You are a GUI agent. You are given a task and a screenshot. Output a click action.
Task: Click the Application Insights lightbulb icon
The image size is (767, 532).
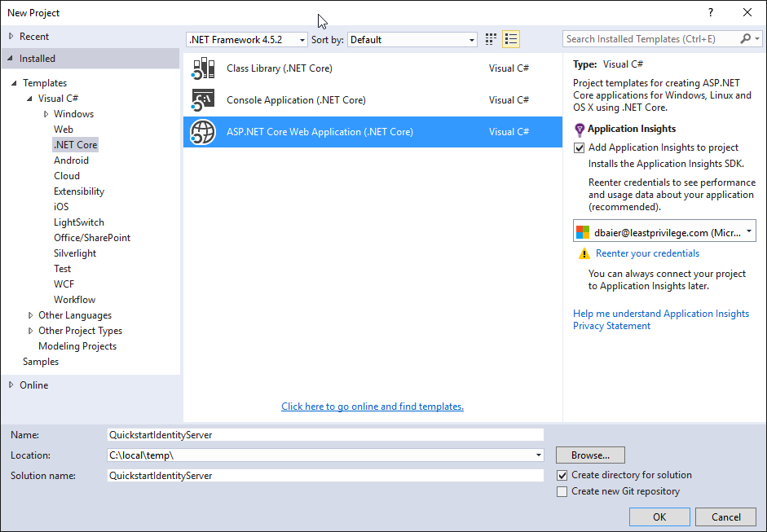click(x=580, y=130)
